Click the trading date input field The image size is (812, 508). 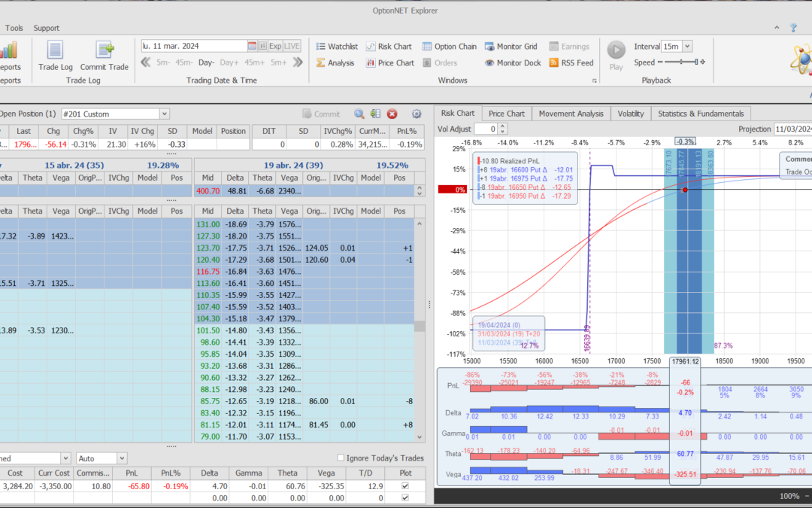click(x=194, y=46)
